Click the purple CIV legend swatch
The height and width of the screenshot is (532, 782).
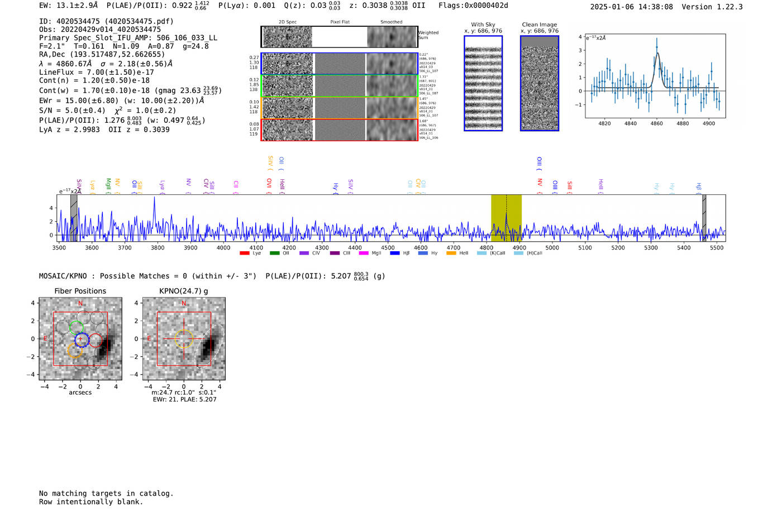(x=304, y=253)
